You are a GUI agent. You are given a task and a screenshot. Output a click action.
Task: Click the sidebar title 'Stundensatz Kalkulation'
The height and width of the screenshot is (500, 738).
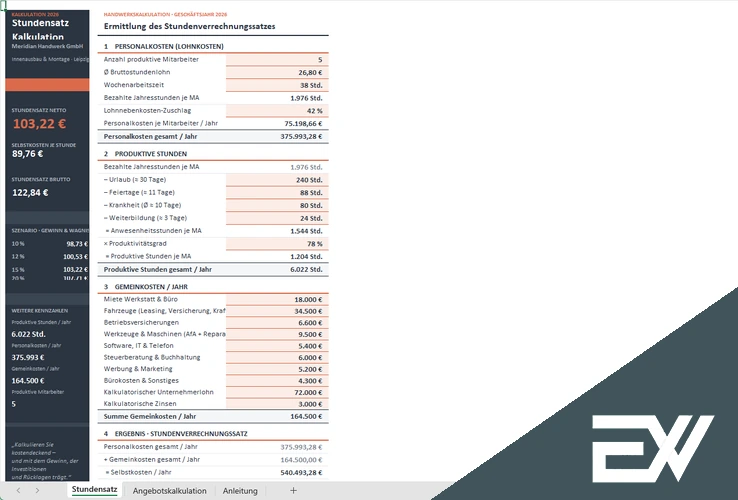click(x=40, y=30)
